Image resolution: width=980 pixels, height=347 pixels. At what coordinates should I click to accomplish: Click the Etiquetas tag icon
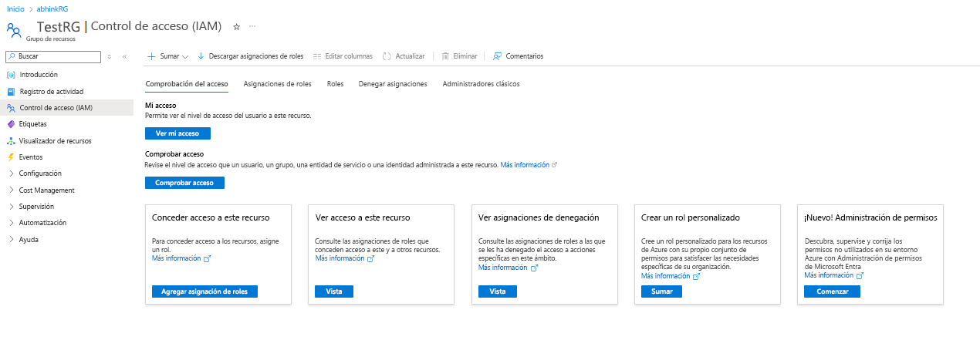tap(11, 124)
